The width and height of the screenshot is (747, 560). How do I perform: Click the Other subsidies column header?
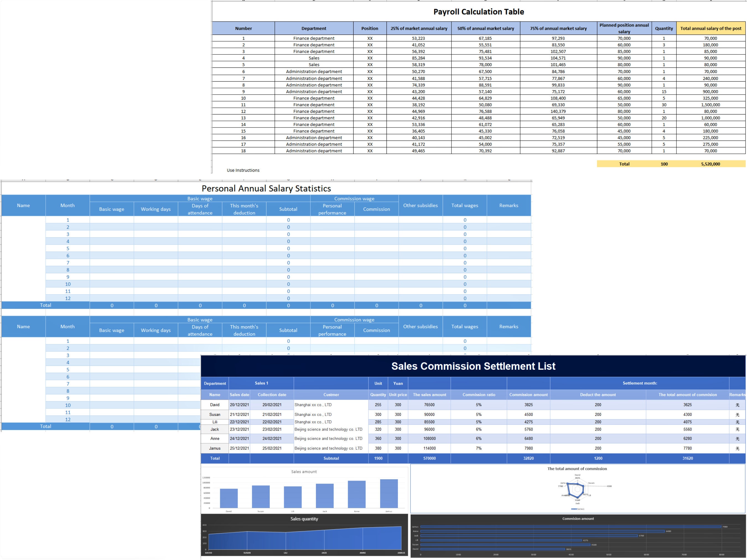coord(421,205)
